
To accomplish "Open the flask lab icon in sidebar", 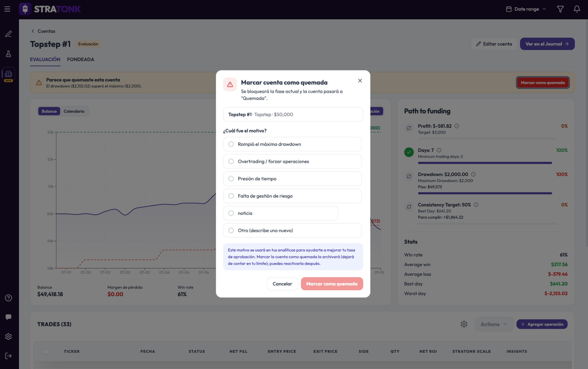I will (9, 54).
